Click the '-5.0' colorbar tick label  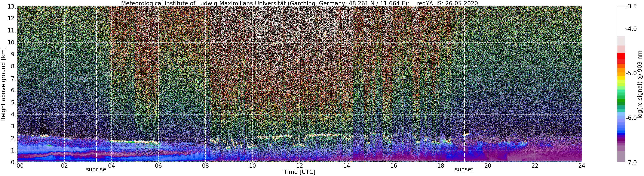[x=631, y=73]
